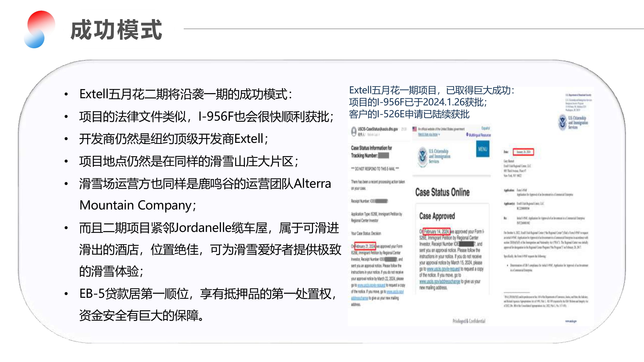Click the www.uscis.gov link at letter bottom
The image size is (644, 362).
point(571,321)
